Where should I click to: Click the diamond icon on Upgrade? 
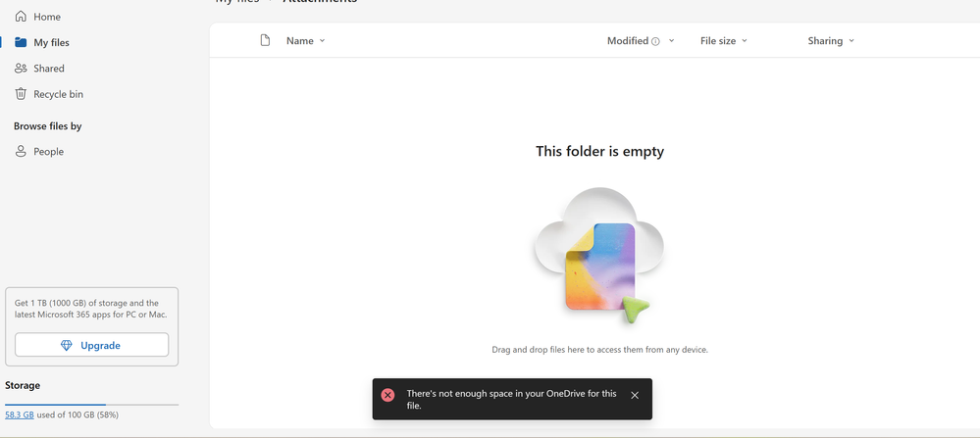click(67, 345)
